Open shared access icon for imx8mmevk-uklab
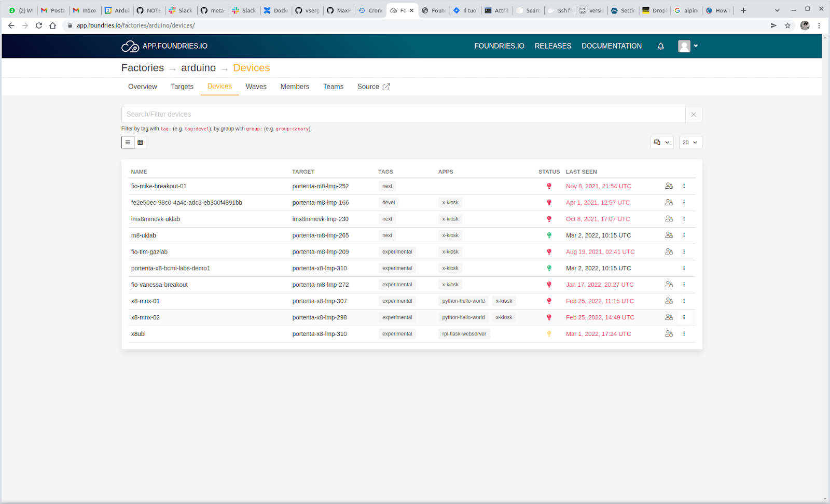 [x=669, y=219]
